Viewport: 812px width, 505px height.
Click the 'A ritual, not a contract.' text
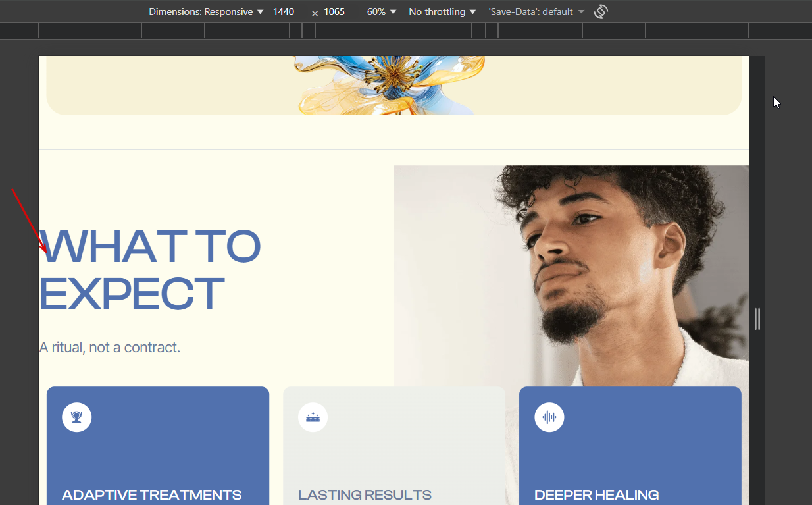pos(110,347)
